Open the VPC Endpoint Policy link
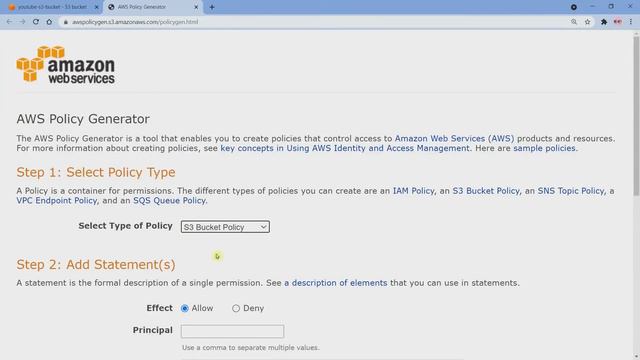Image resolution: width=640 pixels, height=360 pixels. click(x=57, y=200)
